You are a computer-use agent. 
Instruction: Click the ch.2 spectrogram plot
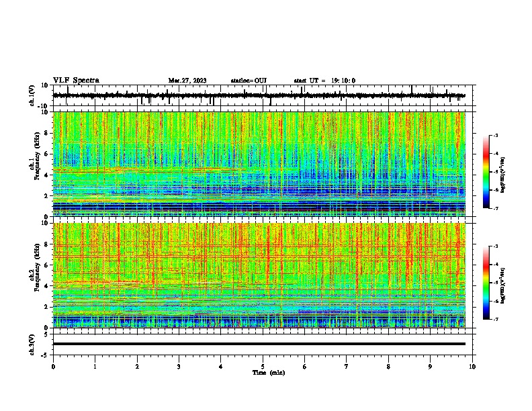[x=259, y=275]
